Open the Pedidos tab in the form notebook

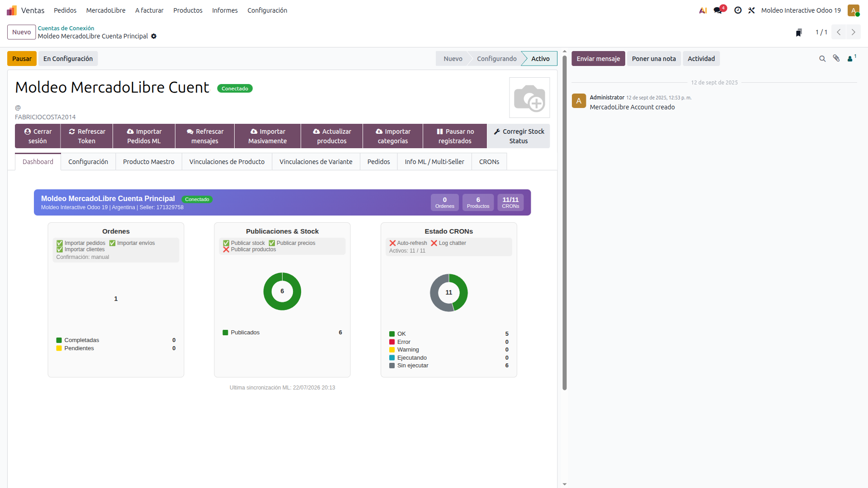pyautogui.click(x=379, y=162)
